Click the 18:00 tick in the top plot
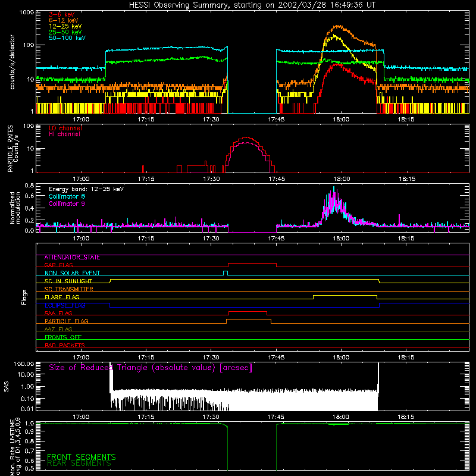The image size is (476, 476). point(341,120)
